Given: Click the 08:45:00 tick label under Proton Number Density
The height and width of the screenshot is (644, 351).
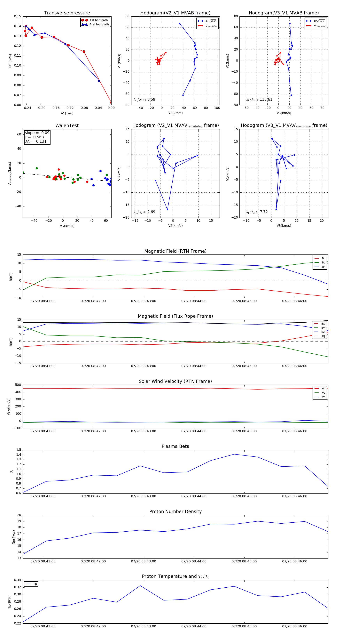Looking at the screenshot, I should tap(244, 561).
